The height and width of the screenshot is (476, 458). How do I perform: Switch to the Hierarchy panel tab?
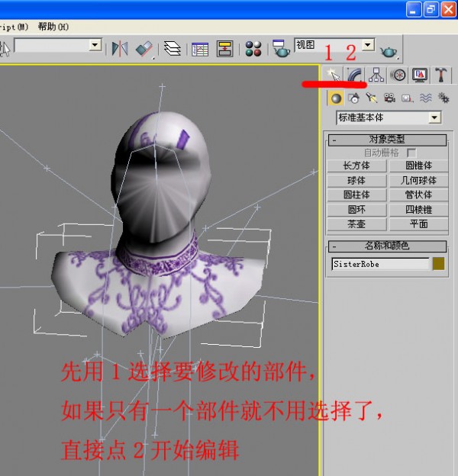[x=376, y=75]
